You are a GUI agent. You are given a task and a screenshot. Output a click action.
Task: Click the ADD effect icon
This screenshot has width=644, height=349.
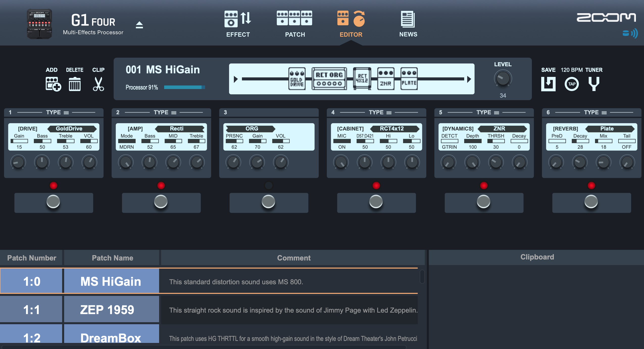(53, 84)
